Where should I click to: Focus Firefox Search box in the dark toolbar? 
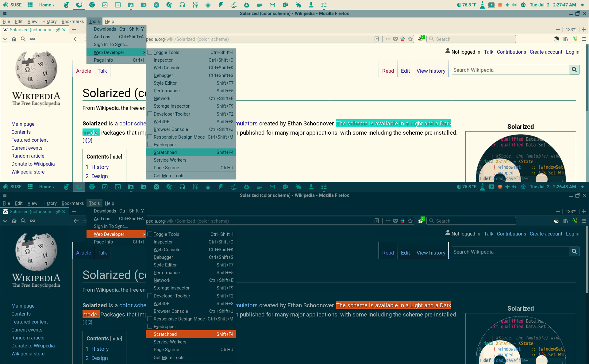pyautogui.click(x=471, y=221)
